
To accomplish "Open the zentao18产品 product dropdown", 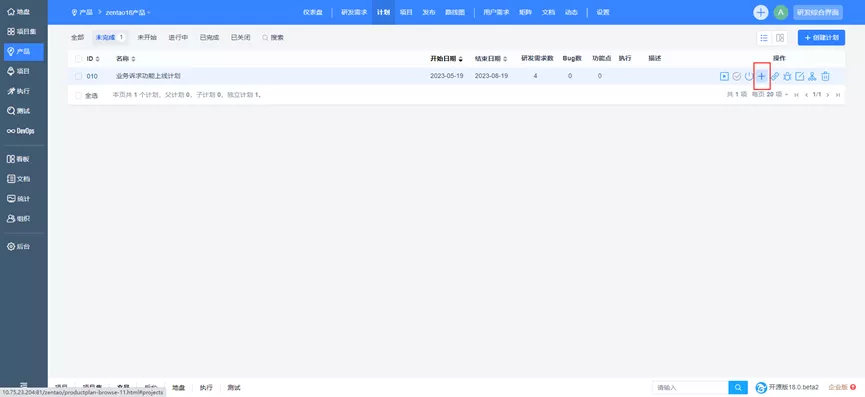I will click(127, 12).
